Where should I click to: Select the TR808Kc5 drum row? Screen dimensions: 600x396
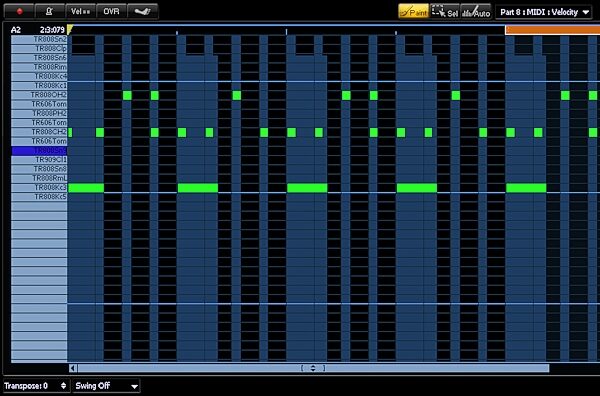[39, 197]
